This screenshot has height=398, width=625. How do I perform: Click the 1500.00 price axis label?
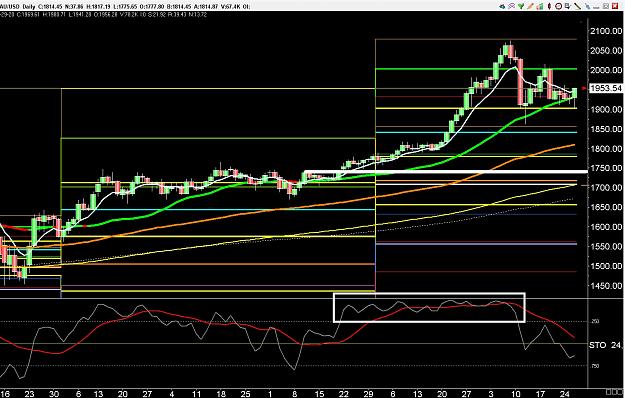pos(606,266)
